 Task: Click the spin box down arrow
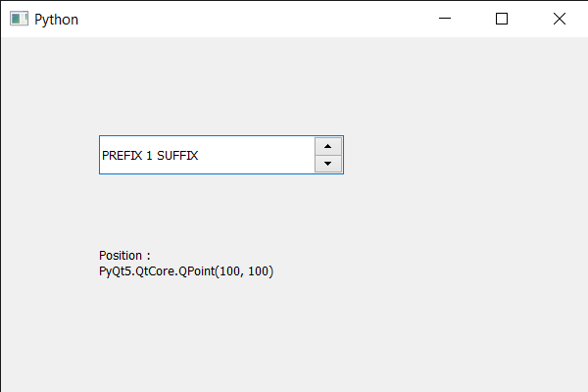tap(327, 164)
